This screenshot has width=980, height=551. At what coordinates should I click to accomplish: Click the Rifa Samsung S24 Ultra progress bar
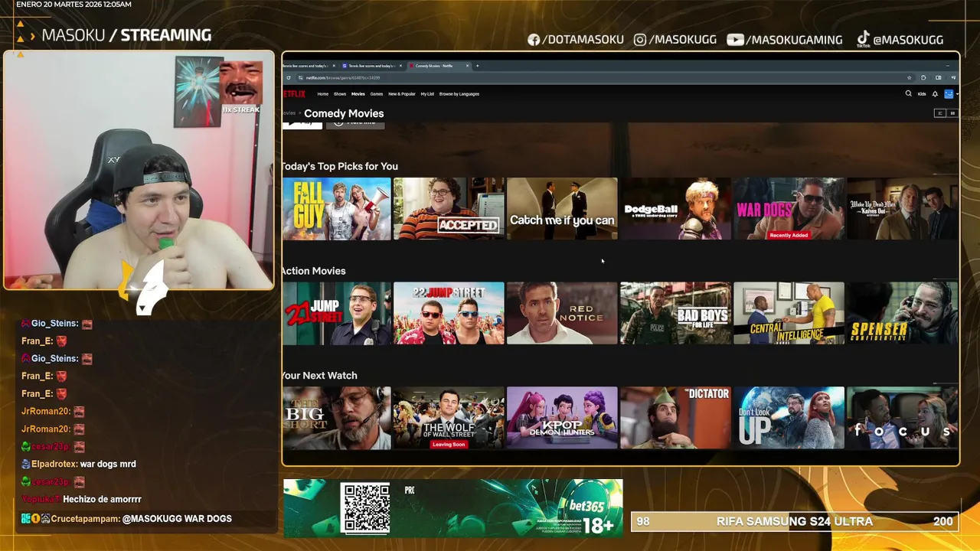[795, 521]
